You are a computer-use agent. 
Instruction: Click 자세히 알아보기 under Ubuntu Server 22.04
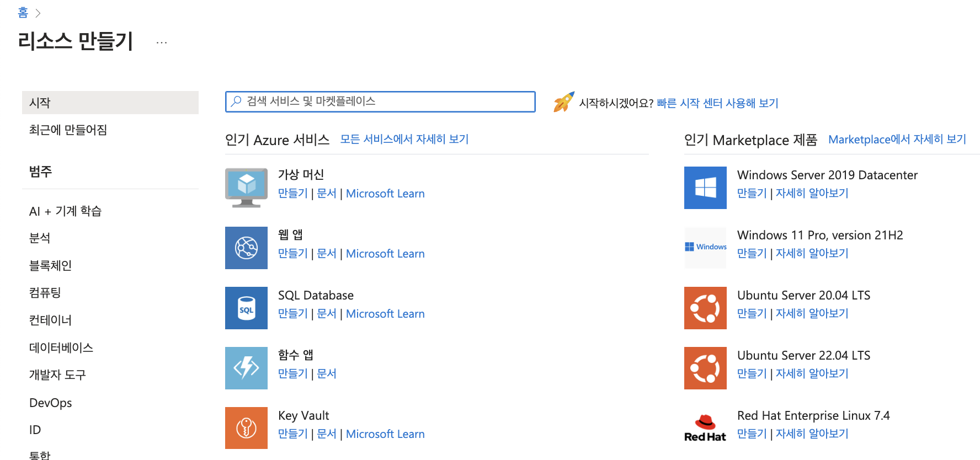click(x=812, y=374)
